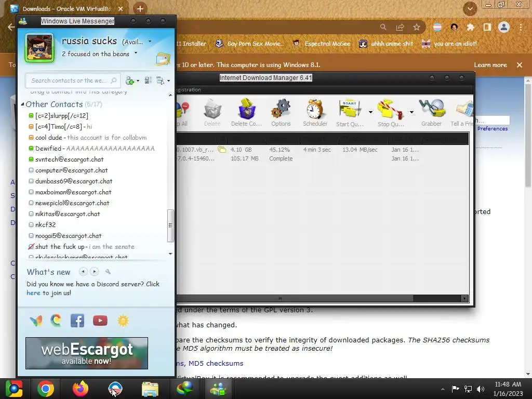
Task: Select the Downloads - Oracle VM VirtualBox tab
Action: 66,9
